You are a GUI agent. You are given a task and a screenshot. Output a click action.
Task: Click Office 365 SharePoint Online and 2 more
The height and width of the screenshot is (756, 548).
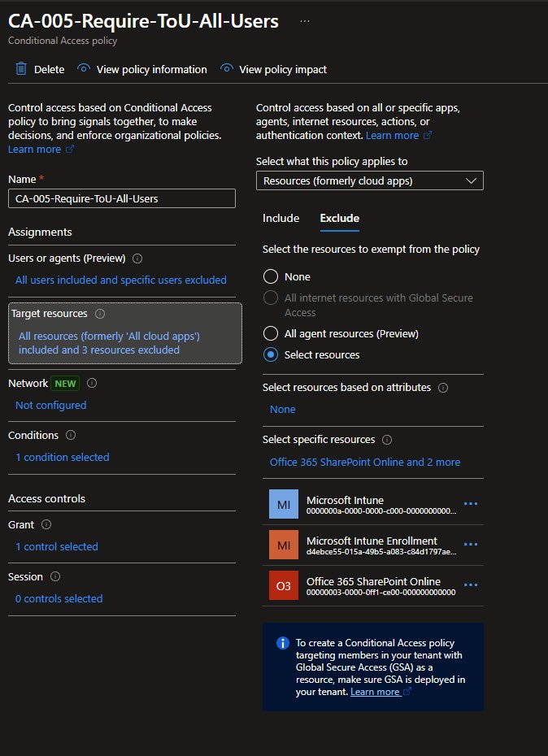364,462
